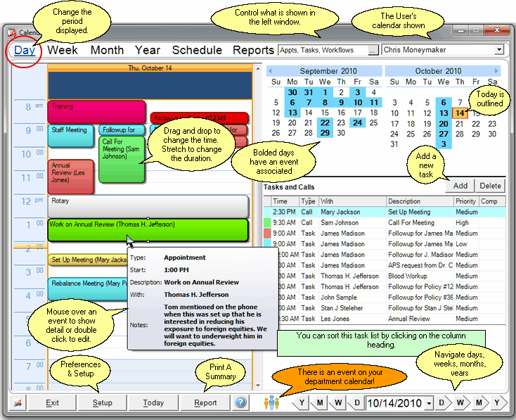Select the Training appointment block

point(96,112)
